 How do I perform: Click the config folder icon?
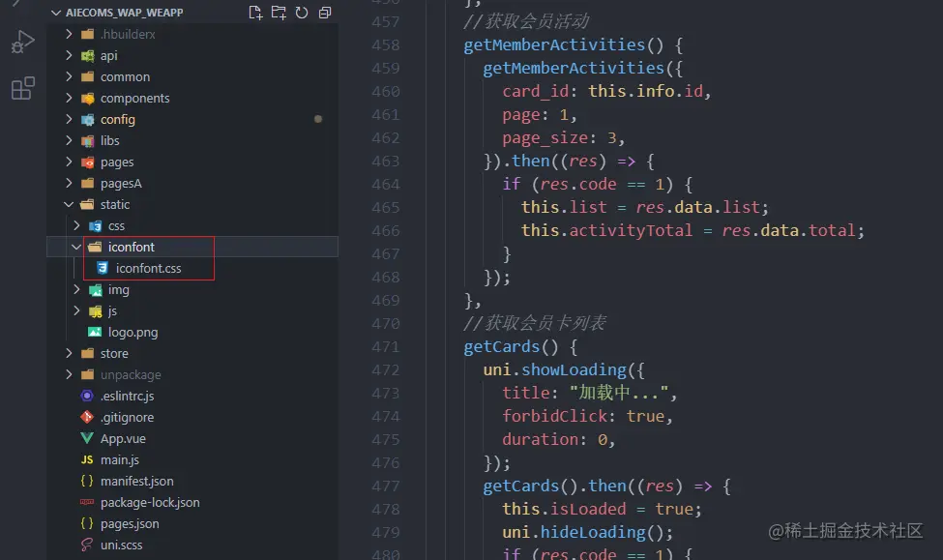pos(88,120)
